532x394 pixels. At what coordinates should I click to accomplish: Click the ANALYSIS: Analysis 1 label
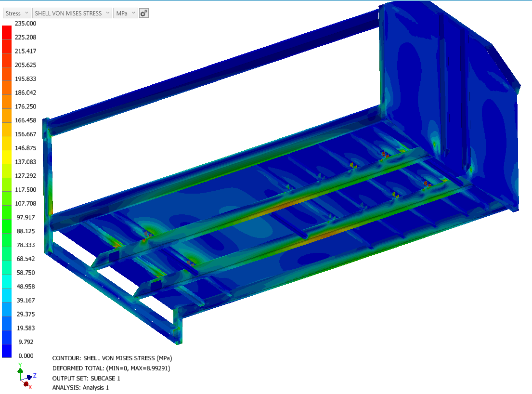pos(80,387)
